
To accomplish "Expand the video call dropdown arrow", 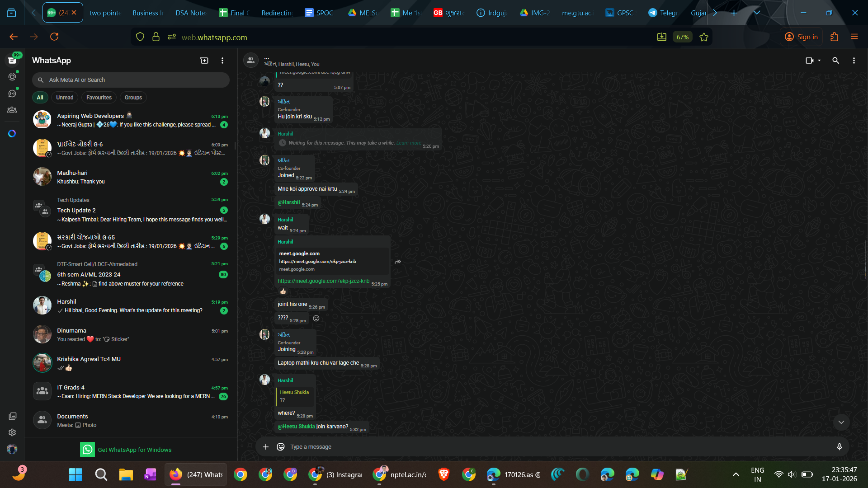I will (819, 61).
